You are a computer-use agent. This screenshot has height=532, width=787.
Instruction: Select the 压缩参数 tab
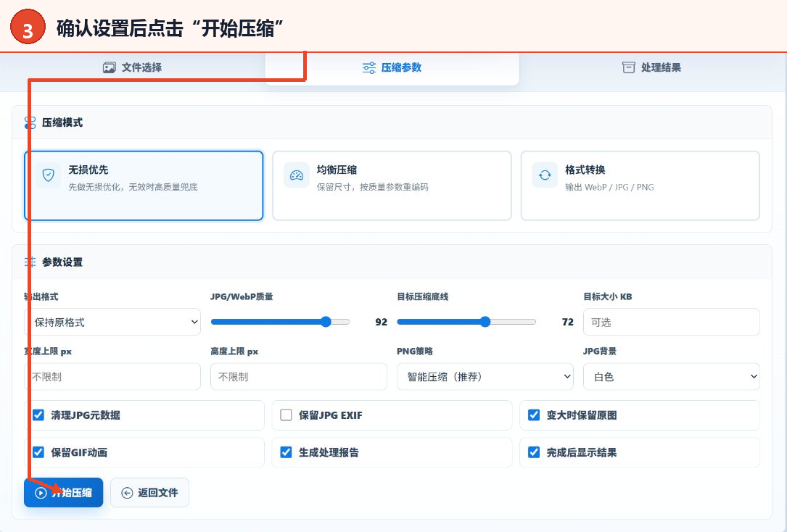coord(392,67)
